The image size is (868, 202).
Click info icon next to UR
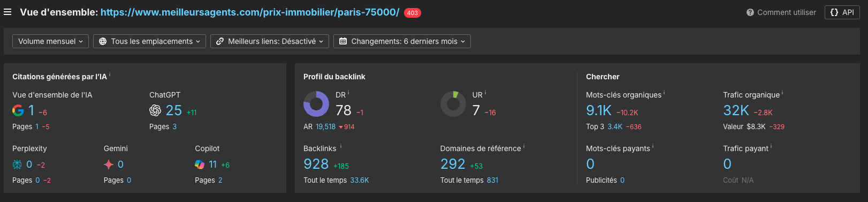coord(485,93)
